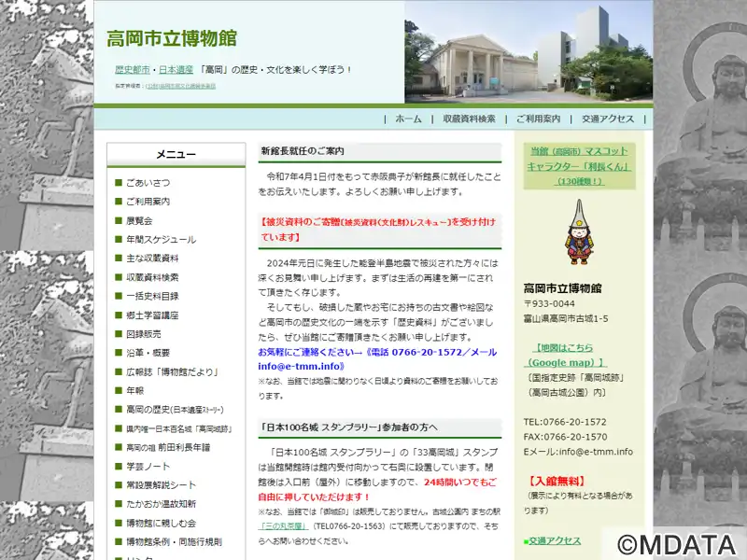Image resolution: width=747 pixels, height=560 pixels.
Task: Select 郷土学習講座 menu entry
Action: [152, 315]
